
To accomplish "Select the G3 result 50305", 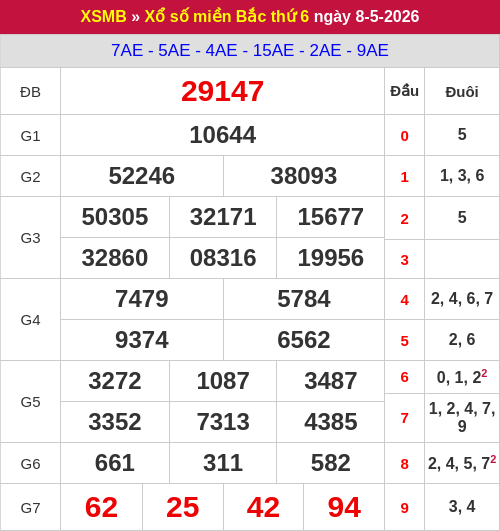I will pos(115,217).
